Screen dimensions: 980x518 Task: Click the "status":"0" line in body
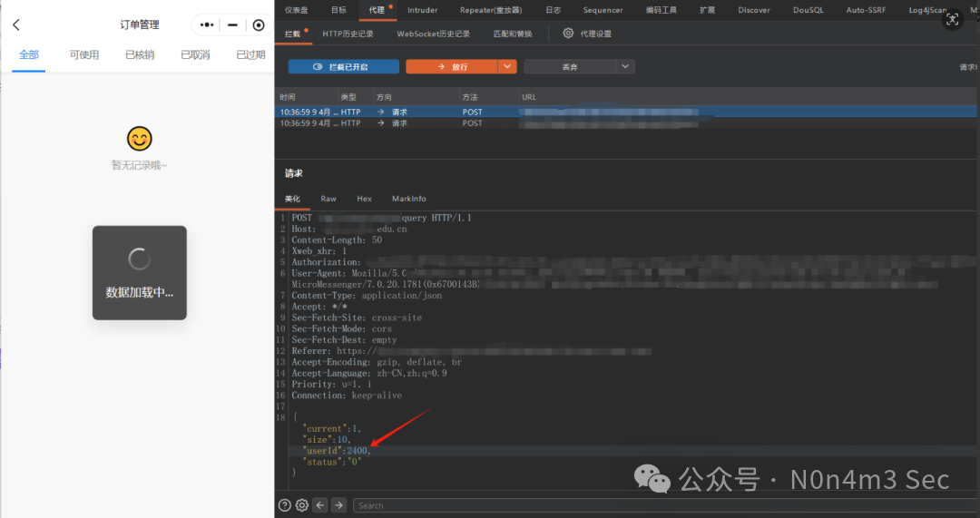tap(332, 462)
